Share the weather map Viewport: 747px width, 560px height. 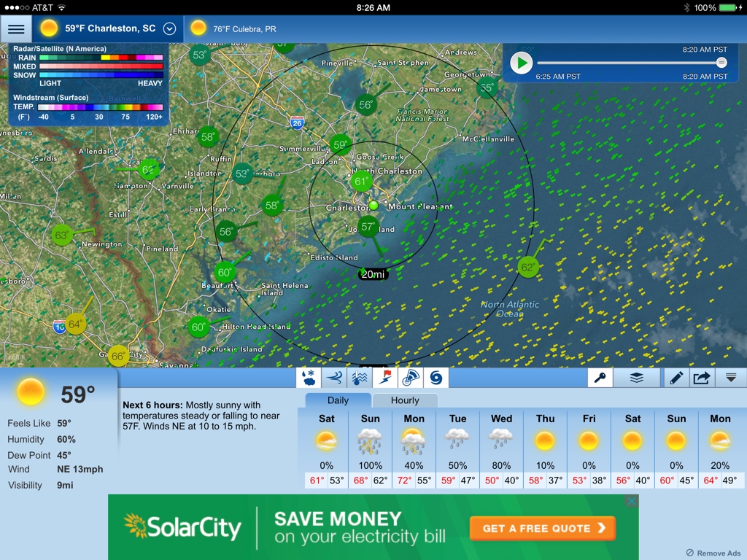(x=702, y=378)
